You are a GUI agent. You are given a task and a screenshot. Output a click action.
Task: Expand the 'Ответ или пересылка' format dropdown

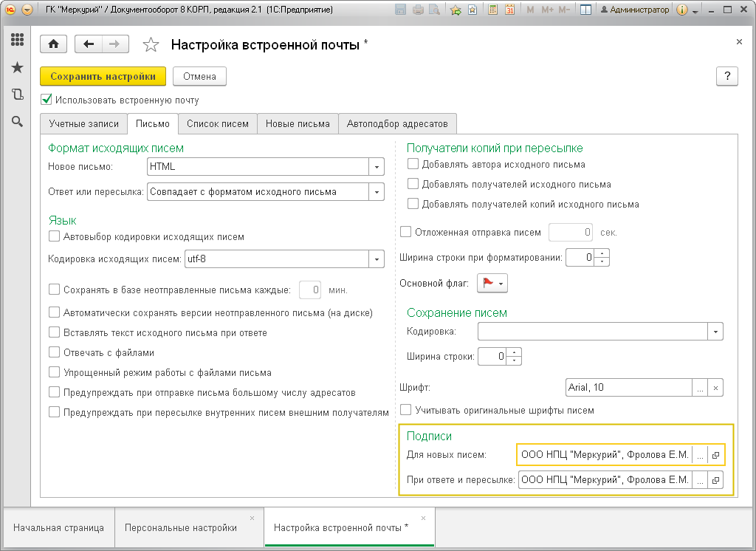377,192
